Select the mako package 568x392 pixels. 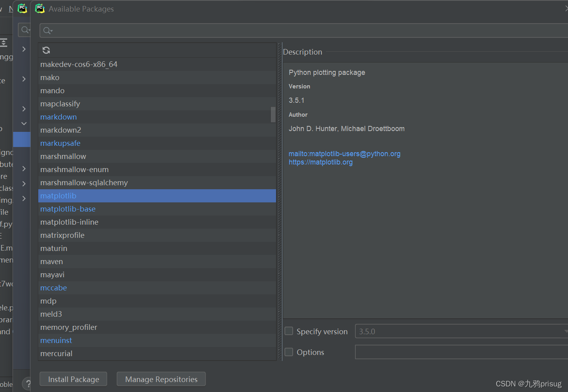[157, 77]
